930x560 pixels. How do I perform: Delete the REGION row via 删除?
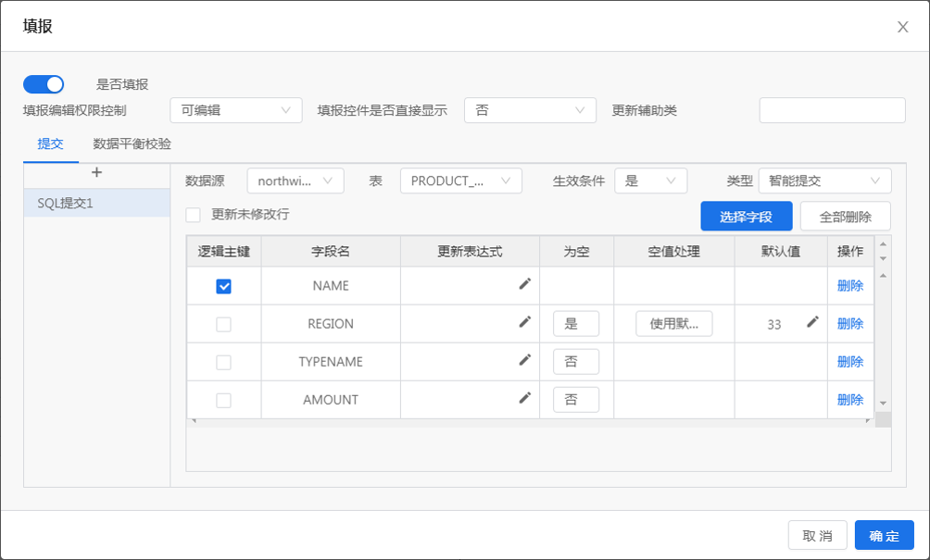pyautogui.click(x=850, y=324)
